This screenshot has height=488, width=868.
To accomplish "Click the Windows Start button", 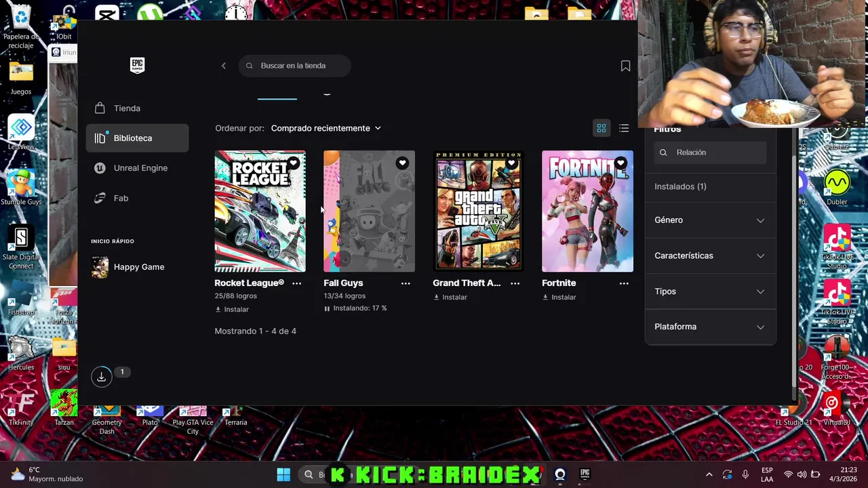I will pyautogui.click(x=283, y=474).
